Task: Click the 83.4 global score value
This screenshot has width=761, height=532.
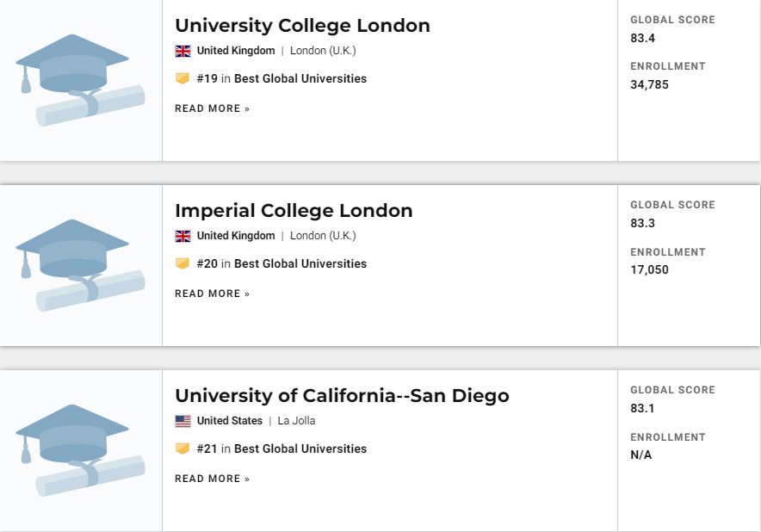Action: pyautogui.click(x=642, y=38)
